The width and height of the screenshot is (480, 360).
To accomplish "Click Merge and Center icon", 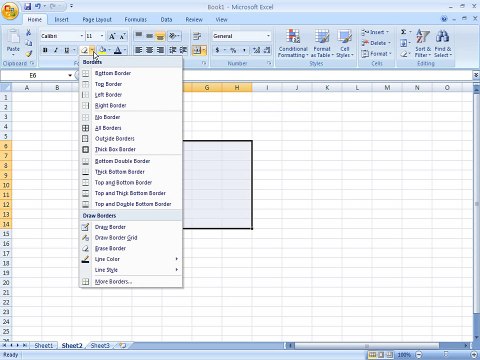I will click(197, 50).
